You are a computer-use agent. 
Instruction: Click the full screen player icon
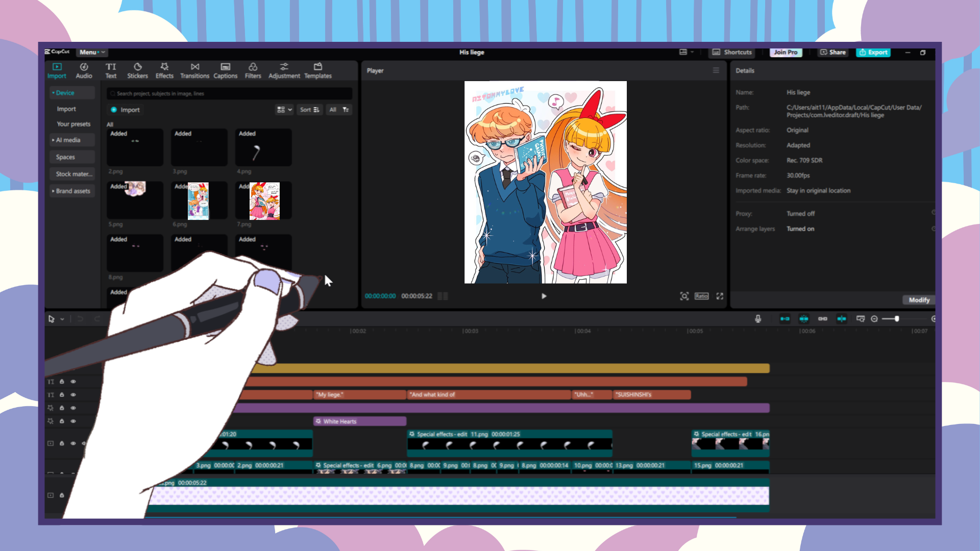(720, 296)
